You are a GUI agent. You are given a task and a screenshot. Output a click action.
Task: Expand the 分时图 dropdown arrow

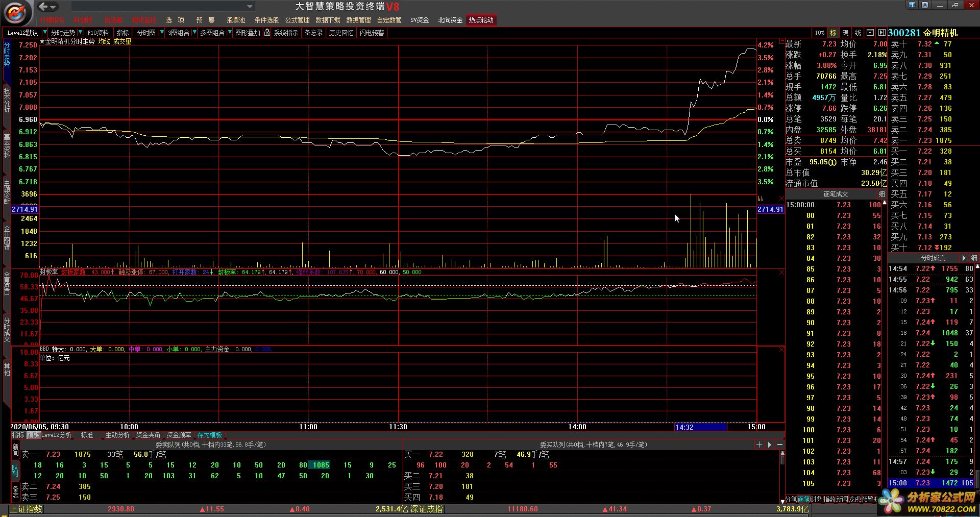162,33
